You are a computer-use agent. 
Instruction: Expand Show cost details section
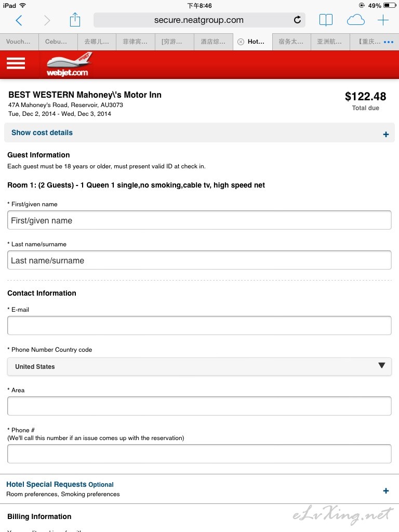199,132
